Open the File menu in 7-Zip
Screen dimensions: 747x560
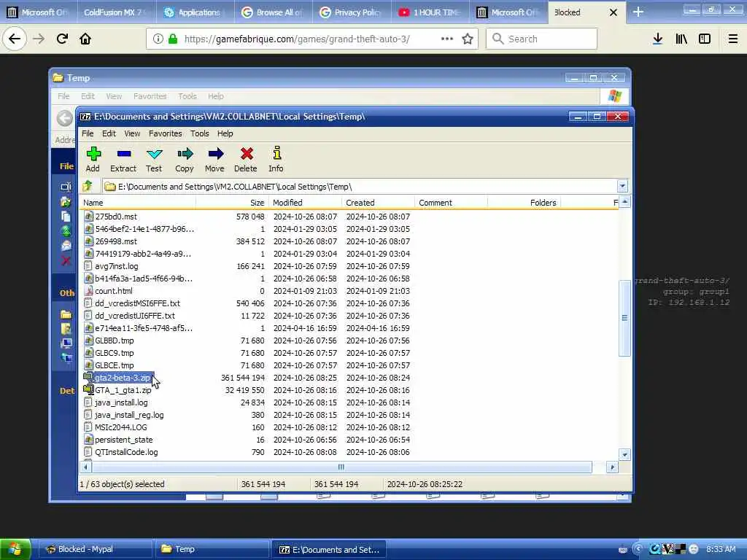click(x=88, y=133)
